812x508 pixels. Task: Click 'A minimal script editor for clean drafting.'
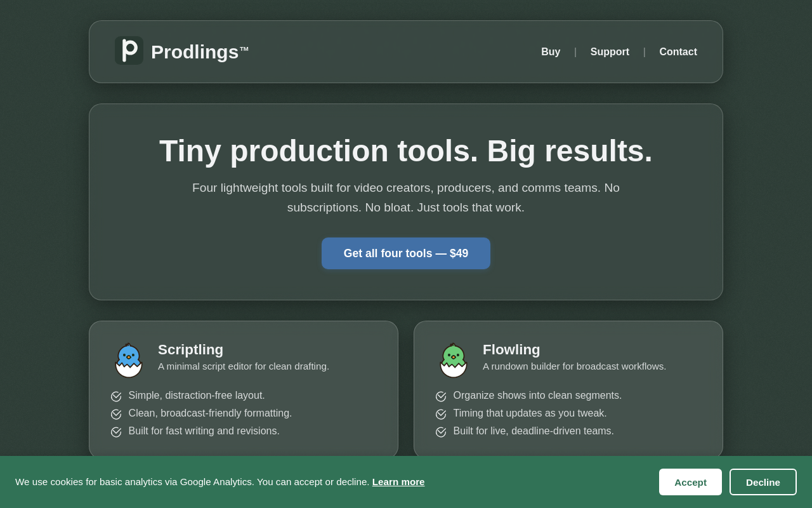[x=244, y=366]
